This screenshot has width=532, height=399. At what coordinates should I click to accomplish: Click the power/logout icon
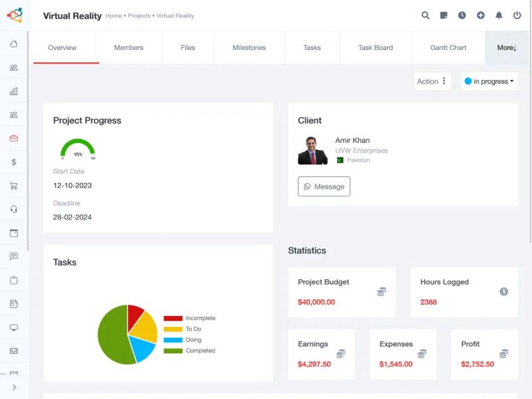517,15
